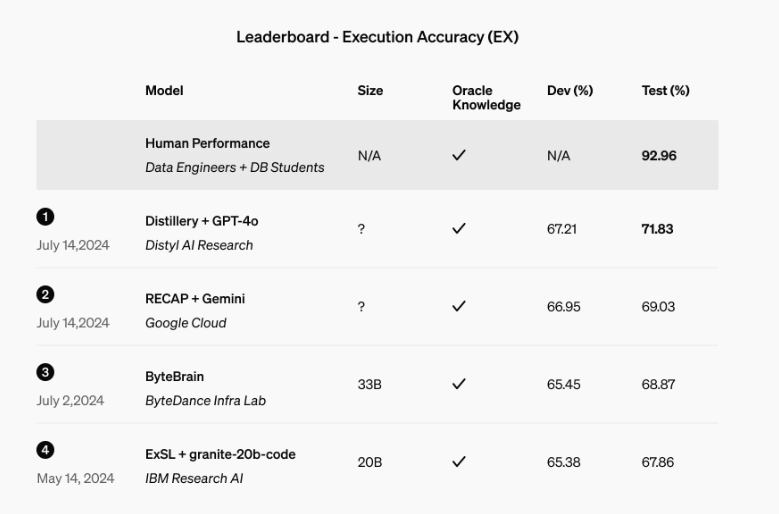Open the ExSL + granite-20b-code entry
This screenshot has width=779, height=514.
click(x=220, y=454)
